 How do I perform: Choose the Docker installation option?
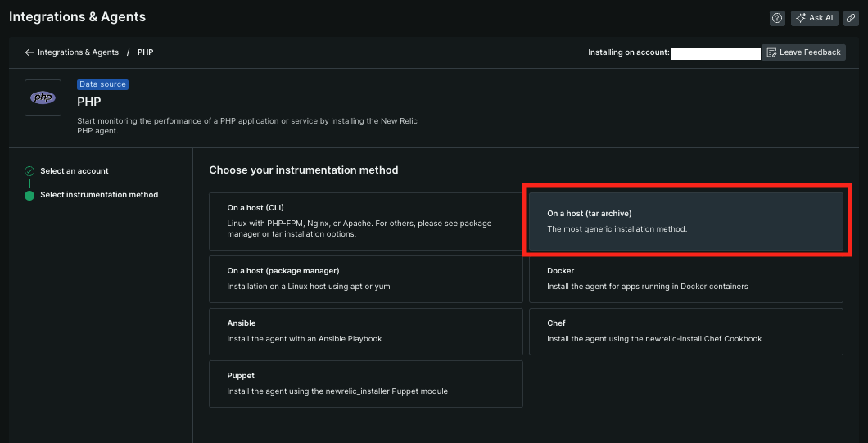click(x=686, y=279)
